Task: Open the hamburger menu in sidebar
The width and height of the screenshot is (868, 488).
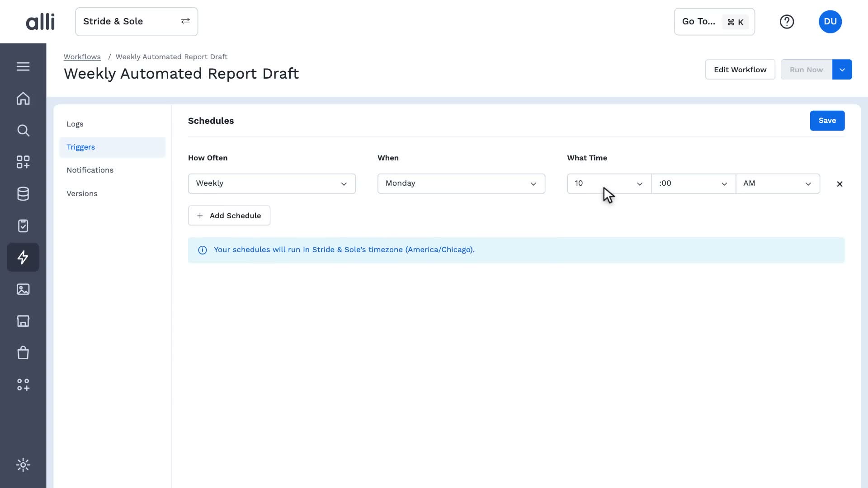Action: coord(23,66)
